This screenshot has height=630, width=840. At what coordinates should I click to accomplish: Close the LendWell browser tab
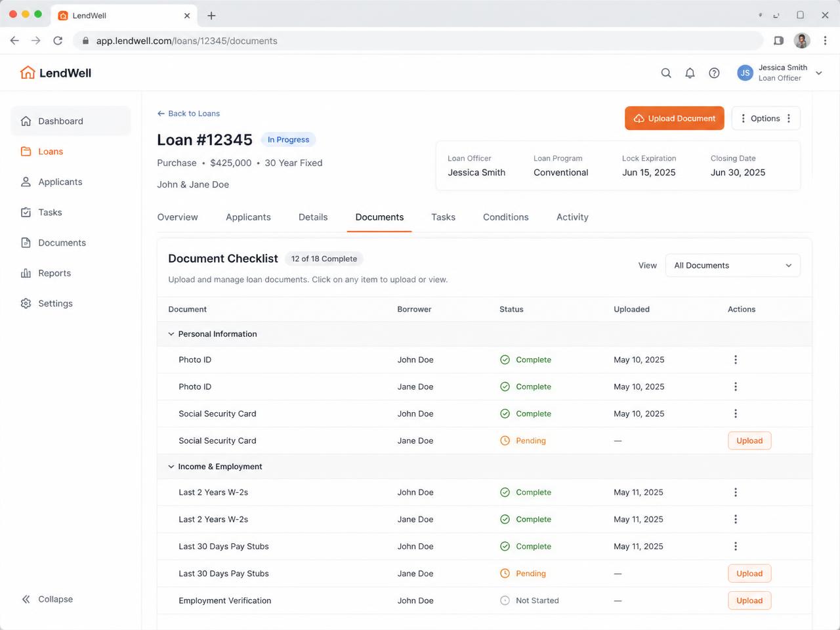point(187,15)
